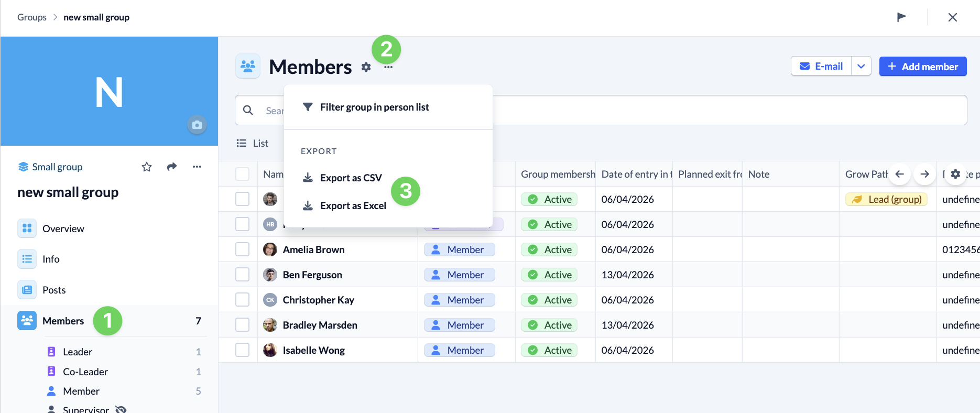Click Ben Ferguson's Active status badge
980x413 pixels.
[549, 275]
